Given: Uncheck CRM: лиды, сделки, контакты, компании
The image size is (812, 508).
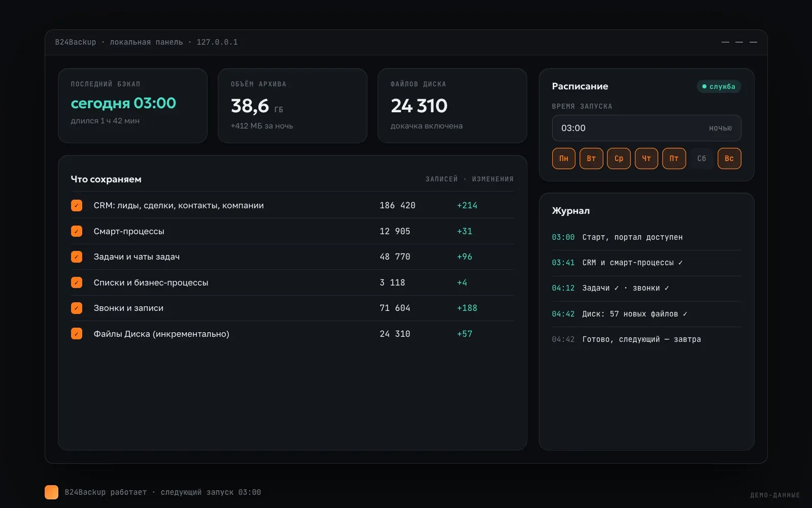Looking at the screenshot, I should click(77, 205).
